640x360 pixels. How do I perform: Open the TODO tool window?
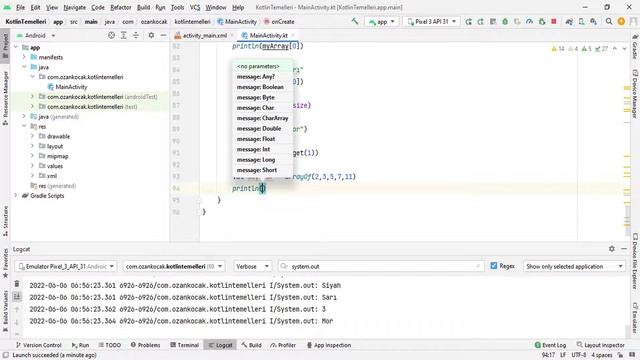(x=109, y=345)
